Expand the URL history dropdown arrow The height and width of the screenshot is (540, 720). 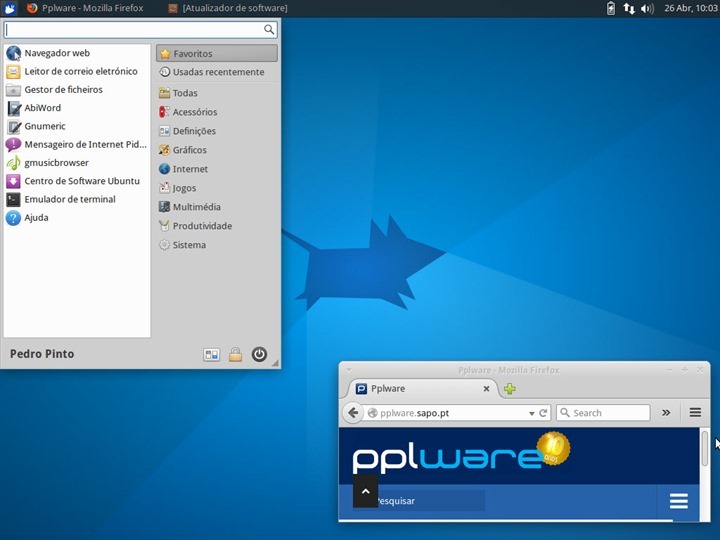point(531,413)
